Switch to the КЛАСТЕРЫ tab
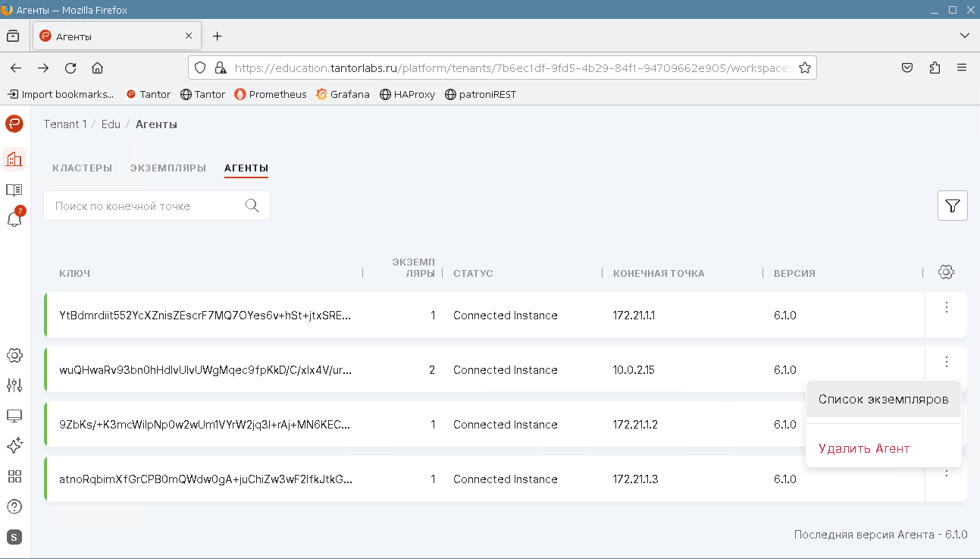 tap(82, 168)
